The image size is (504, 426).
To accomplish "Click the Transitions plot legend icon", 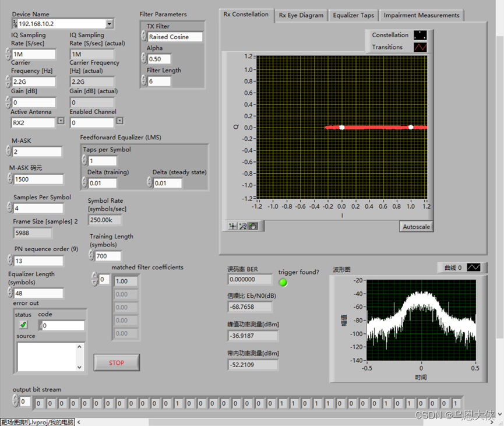I will pyautogui.click(x=420, y=47).
